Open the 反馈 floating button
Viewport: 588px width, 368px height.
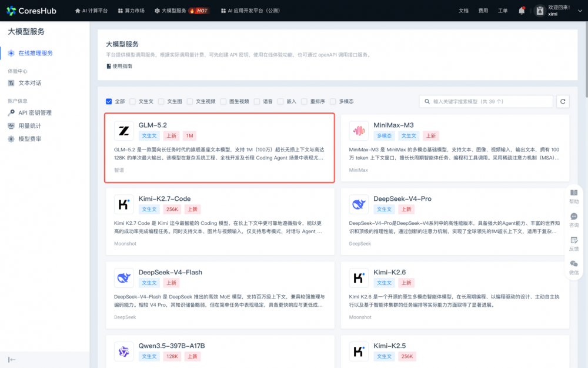click(574, 244)
